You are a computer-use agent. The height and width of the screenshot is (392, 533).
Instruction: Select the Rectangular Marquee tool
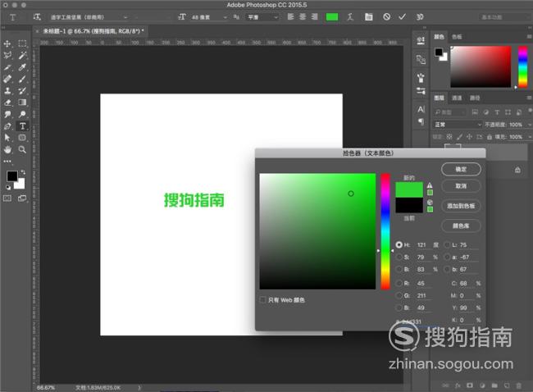coord(22,43)
